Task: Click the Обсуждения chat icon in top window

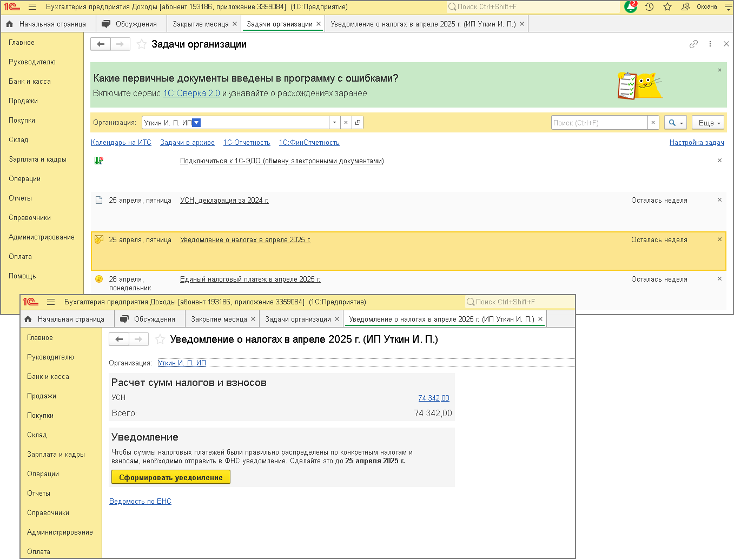Action: (x=106, y=24)
